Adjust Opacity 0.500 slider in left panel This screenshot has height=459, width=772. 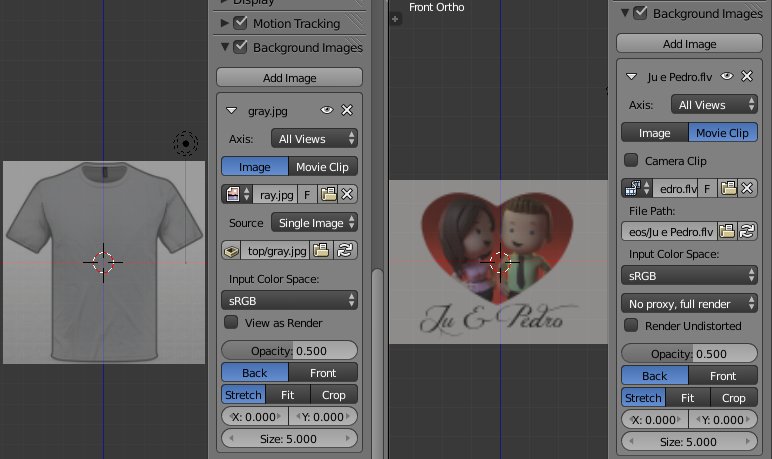(x=290, y=351)
